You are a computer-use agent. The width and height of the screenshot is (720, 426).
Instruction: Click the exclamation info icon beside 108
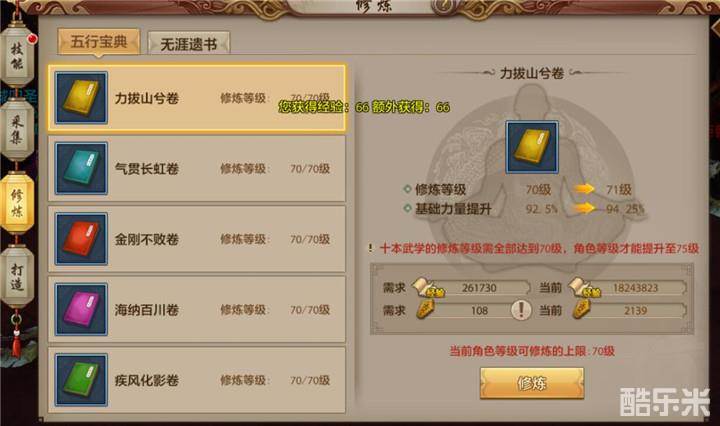click(x=521, y=310)
